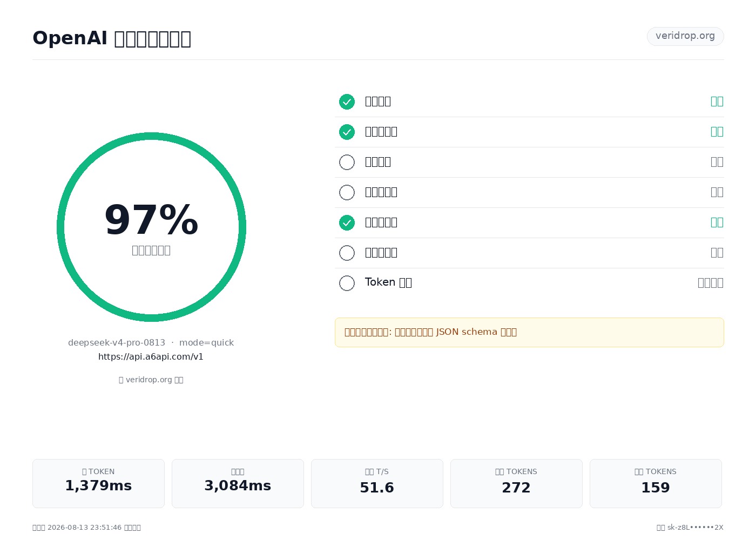The height and width of the screenshot is (540, 756).
Task: Select the 1,379ms TOKEN stat card
Action: click(x=98, y=483)
